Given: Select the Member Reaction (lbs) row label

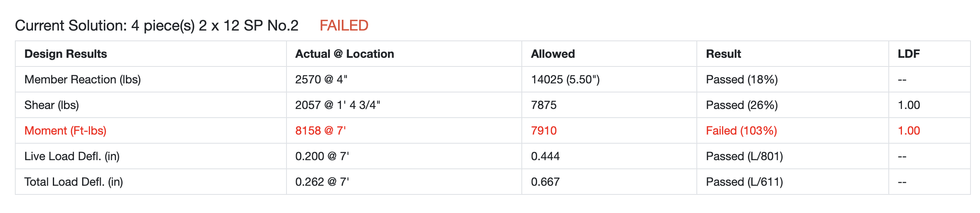Looking at the screenshot, I should coord(83,79).
